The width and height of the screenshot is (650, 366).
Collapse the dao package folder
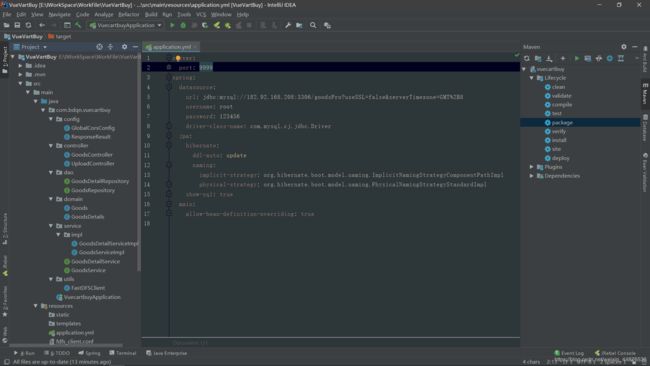click(x=51, y=172)
